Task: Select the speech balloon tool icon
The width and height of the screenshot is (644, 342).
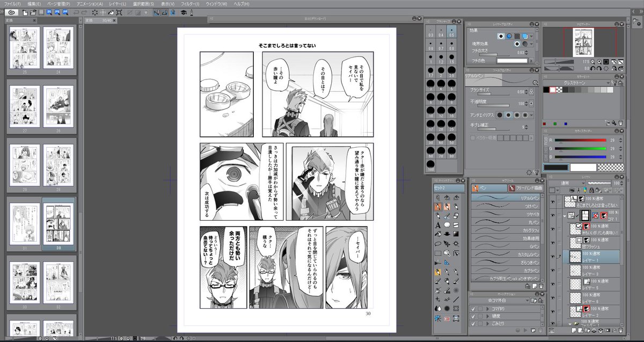Action: [447, 224]
